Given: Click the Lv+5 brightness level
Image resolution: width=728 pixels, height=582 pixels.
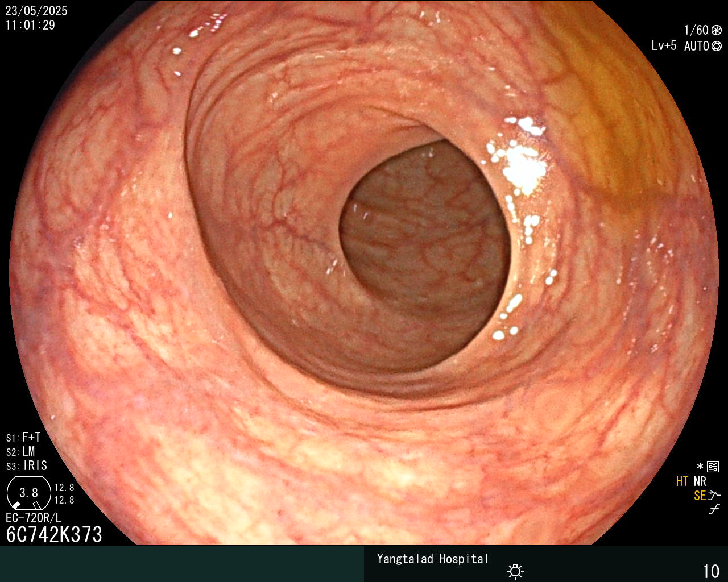Looking at the screenshot, I should (664, 46).
